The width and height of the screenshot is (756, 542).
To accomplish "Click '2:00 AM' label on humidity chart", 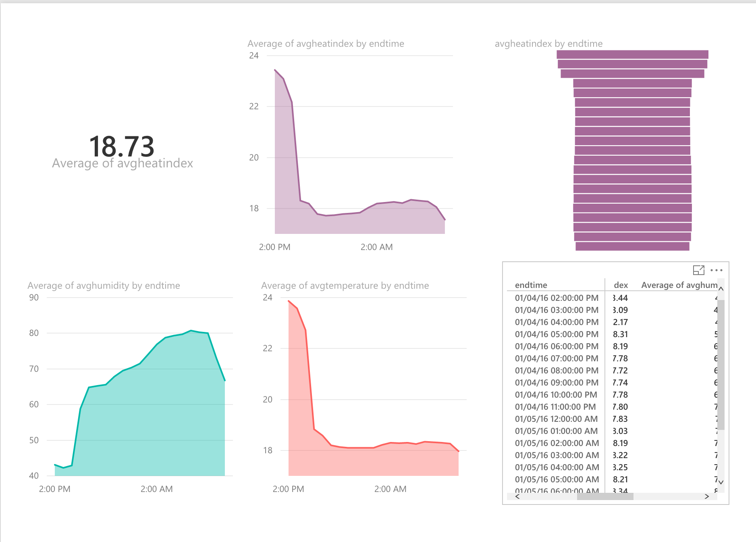I will pos(156,489).
